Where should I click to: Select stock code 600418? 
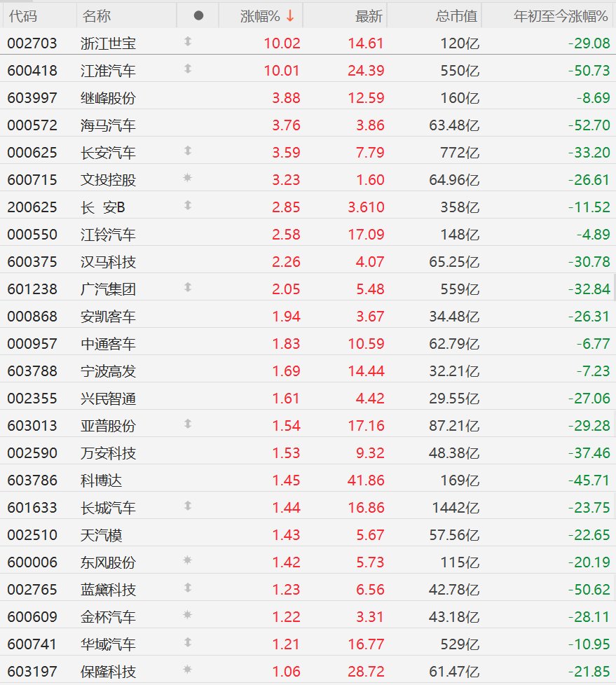tap(32, 70)
